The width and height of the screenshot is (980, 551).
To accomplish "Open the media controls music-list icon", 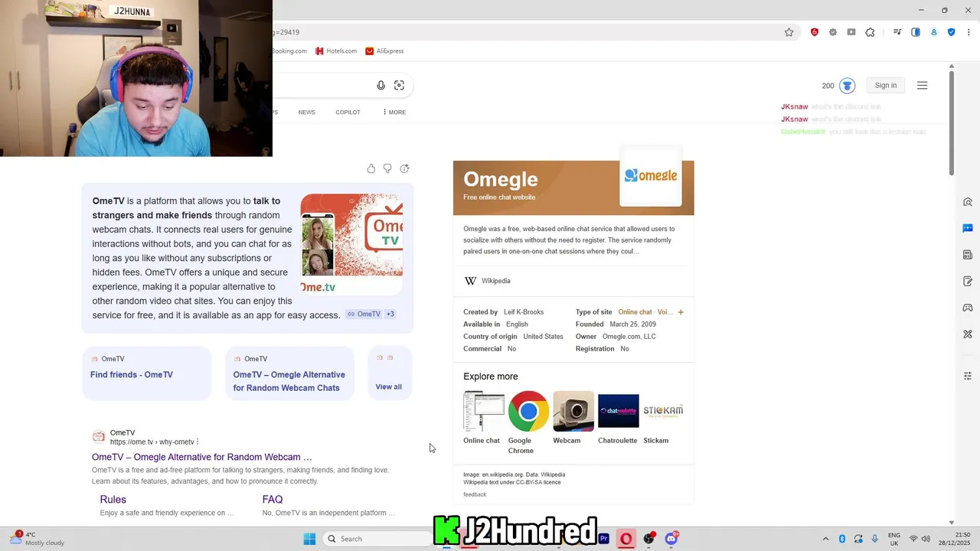I will (897, 32).
